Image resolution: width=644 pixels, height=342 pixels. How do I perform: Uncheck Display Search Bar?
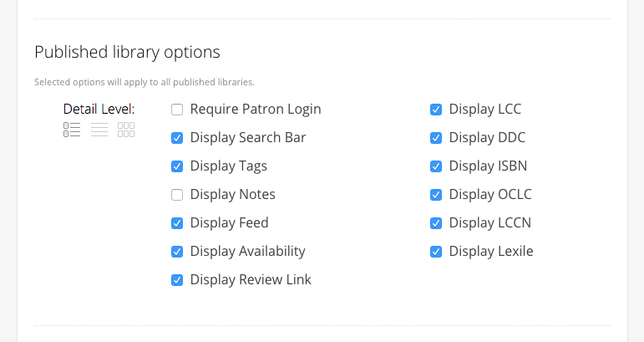pyautogui.click(x=177, y=138)
